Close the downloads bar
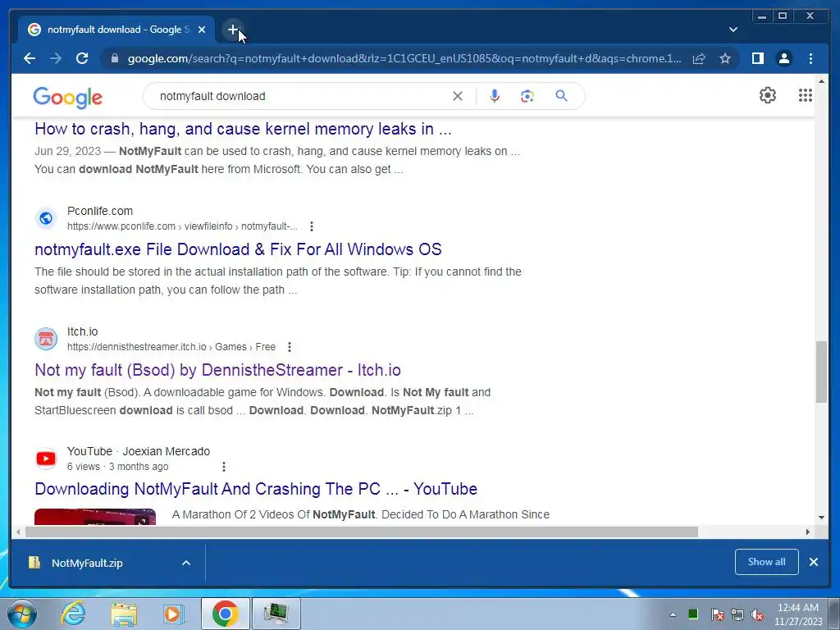This screenshot has width=840, height=630. tap(814, 562)
